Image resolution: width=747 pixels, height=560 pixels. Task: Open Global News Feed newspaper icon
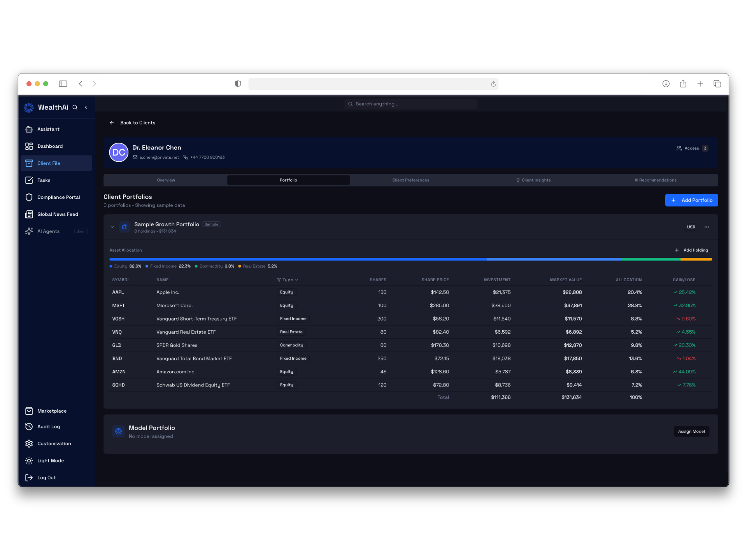coord(29,214)
